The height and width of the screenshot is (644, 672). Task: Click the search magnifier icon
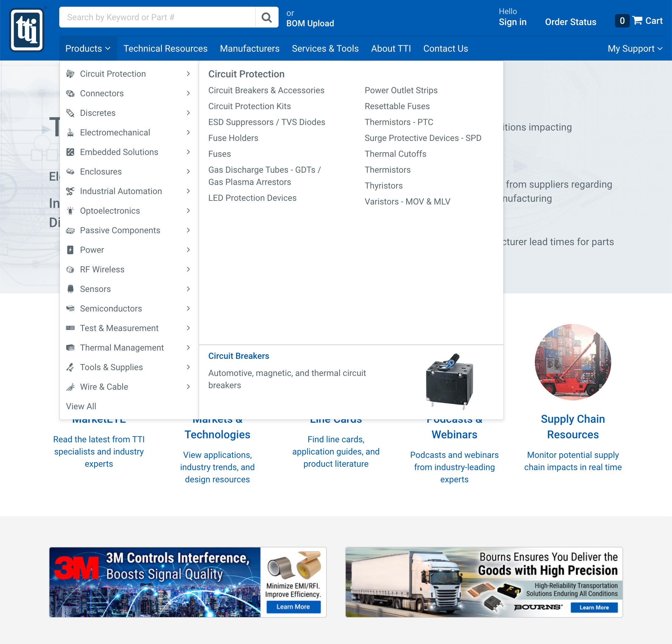(266, 17)
